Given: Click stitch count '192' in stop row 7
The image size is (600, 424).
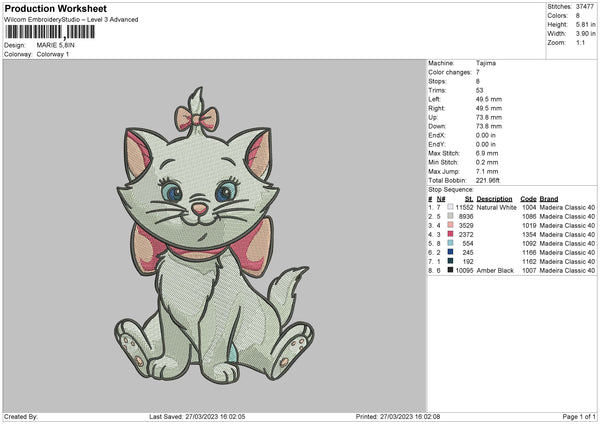Looking at the screenshot, I should pos(468,261).
